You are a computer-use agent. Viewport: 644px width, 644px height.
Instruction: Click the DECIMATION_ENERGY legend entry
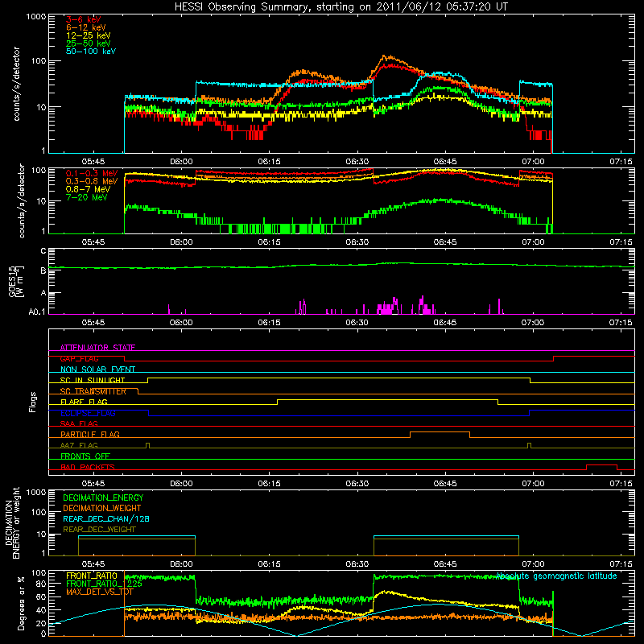click(x=103, y=497)
